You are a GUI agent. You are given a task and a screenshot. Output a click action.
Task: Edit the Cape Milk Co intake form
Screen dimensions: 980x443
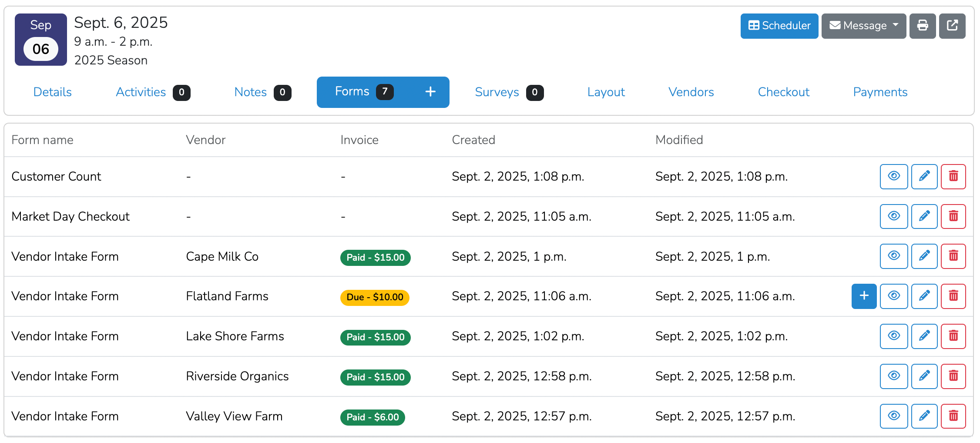tap(924, 256)
